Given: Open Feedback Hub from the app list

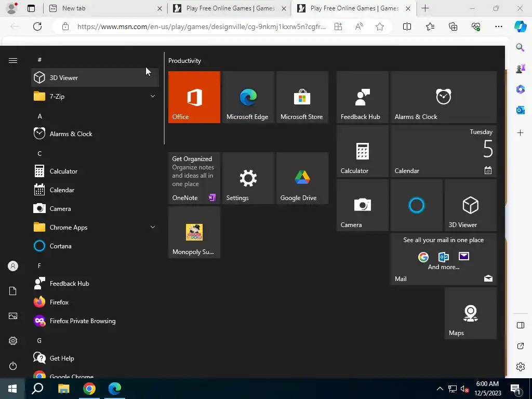Looking at the screenshot, I should click(x=95, y=284).
